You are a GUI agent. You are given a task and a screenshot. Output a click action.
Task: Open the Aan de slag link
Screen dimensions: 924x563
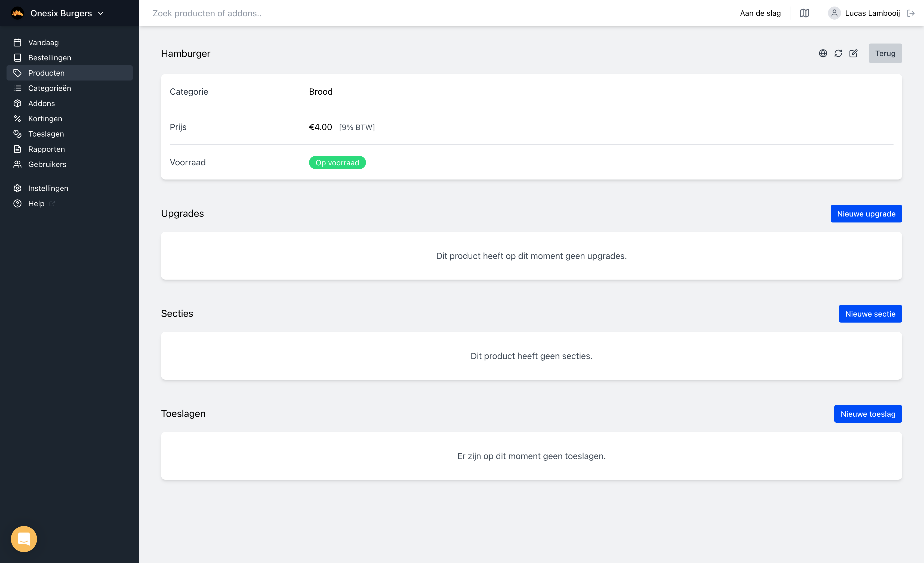pyautogui.click(x=760, y=13)
